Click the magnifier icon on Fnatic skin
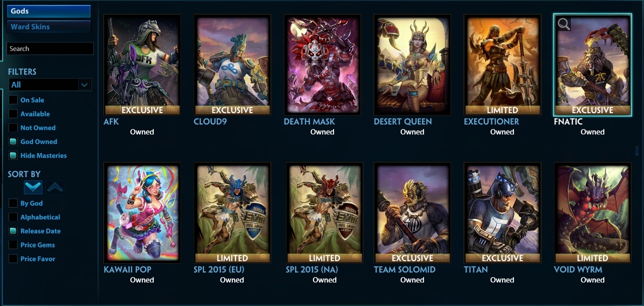Viewport: 644px width, 306px height. pyautogui.click(x=564, y=24)
